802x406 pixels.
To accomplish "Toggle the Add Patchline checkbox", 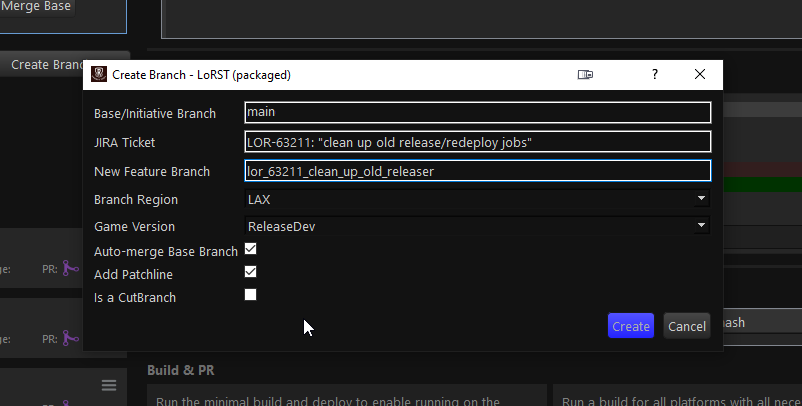I will (251, 272).
